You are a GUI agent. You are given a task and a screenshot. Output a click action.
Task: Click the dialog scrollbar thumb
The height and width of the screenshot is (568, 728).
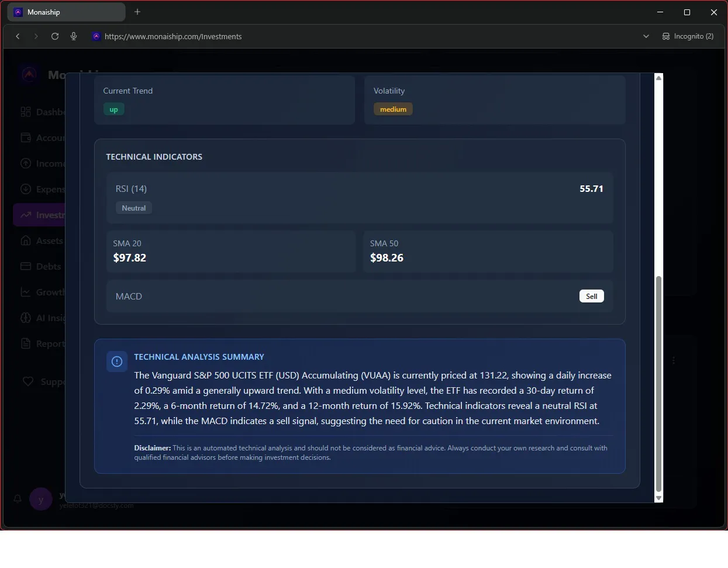[659, 384]
